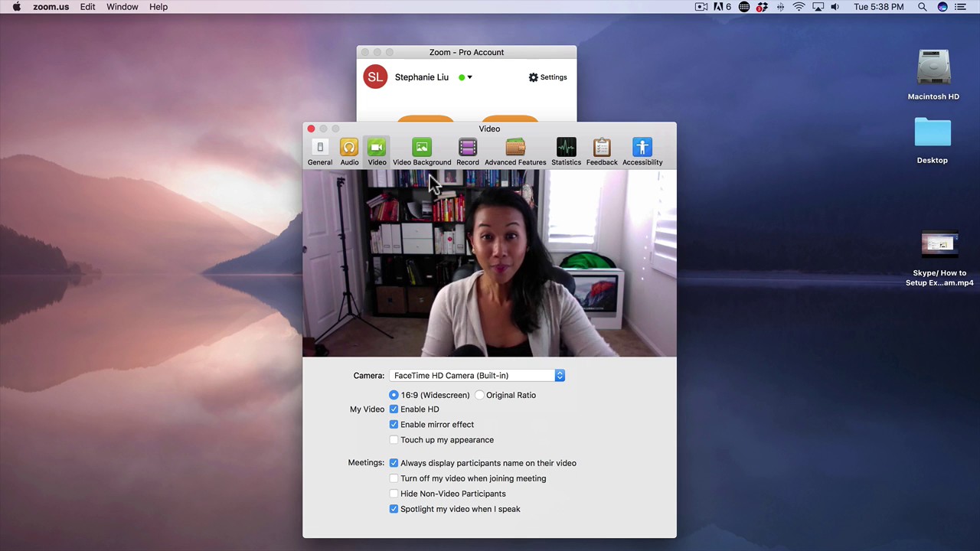Open the General settings tab
This screenshot has width=980, height=551.
coord(320,152)
